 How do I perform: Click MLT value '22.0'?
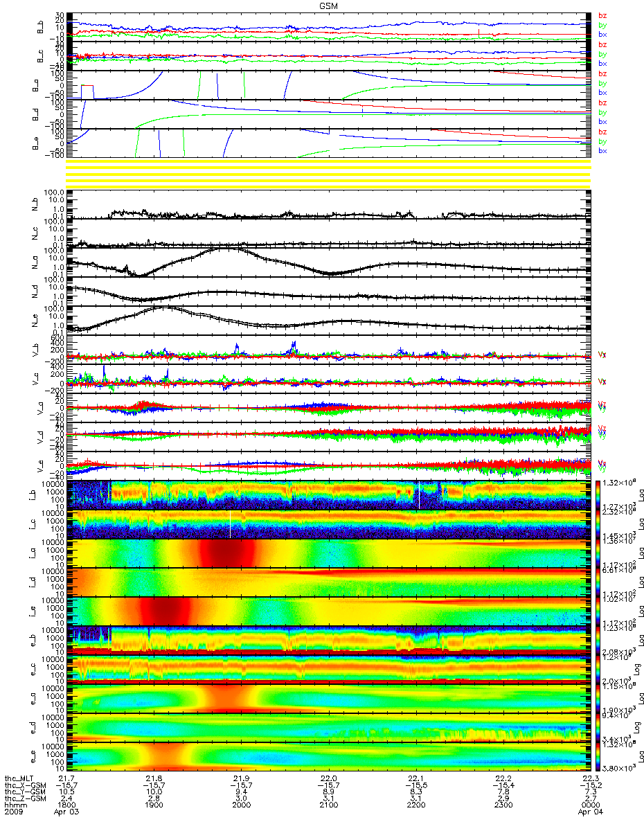329,778
